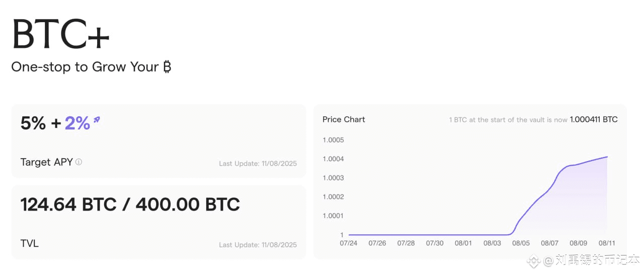Click the 07/24 date on chart axis
Image resolution: width=644 pixels, height=274 pixels.
pos(349,243)
